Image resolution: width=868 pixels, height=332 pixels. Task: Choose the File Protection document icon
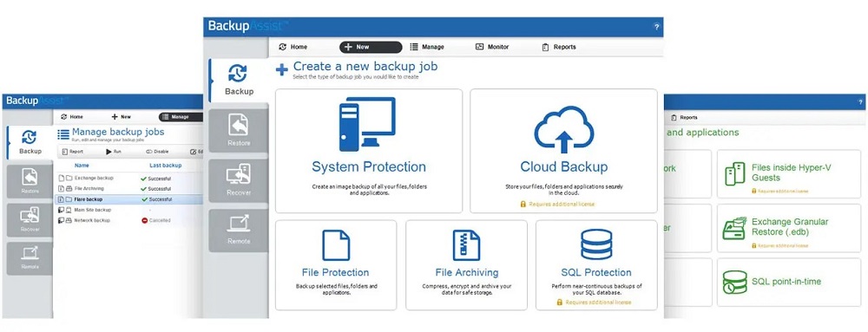[x=336, y=245]
